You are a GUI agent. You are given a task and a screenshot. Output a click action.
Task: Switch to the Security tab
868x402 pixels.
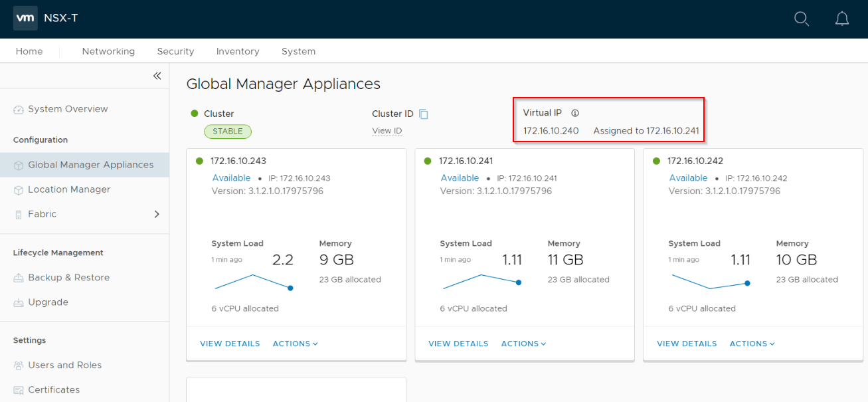pos(175,51)
